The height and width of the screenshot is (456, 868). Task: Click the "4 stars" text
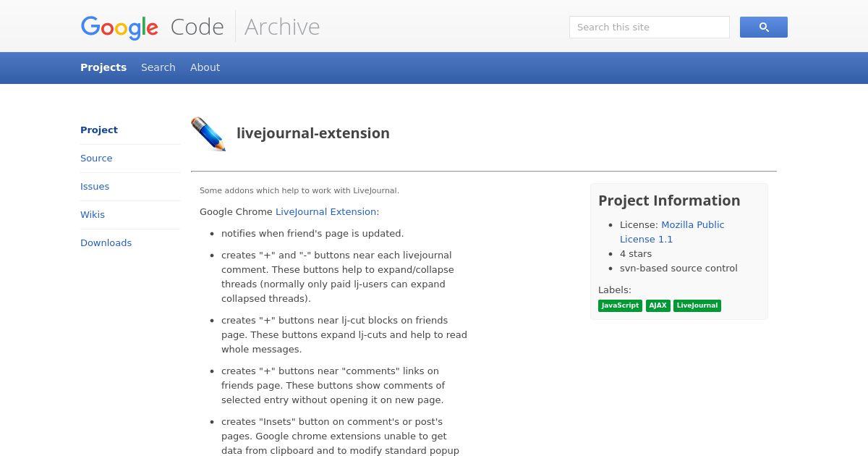tap(636, 254)
